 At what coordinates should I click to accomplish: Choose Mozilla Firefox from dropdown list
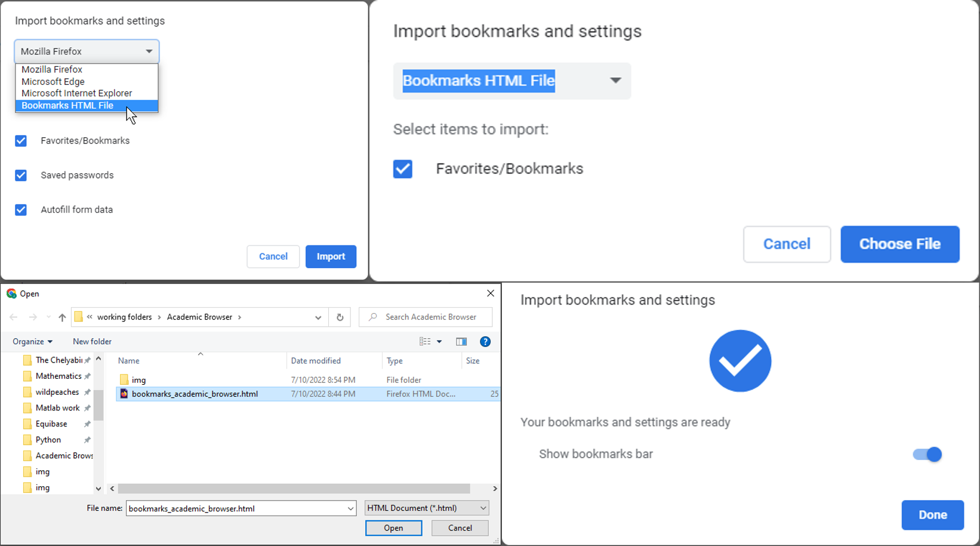87,69
